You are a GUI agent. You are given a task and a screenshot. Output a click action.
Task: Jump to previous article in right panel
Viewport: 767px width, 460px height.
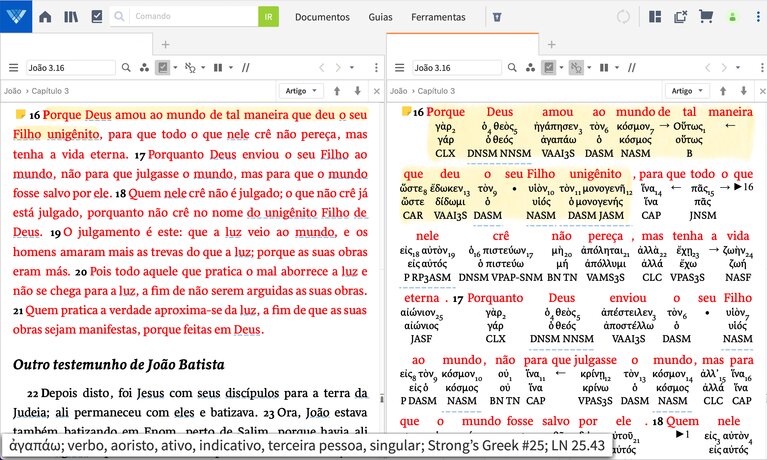coord(723,91)
